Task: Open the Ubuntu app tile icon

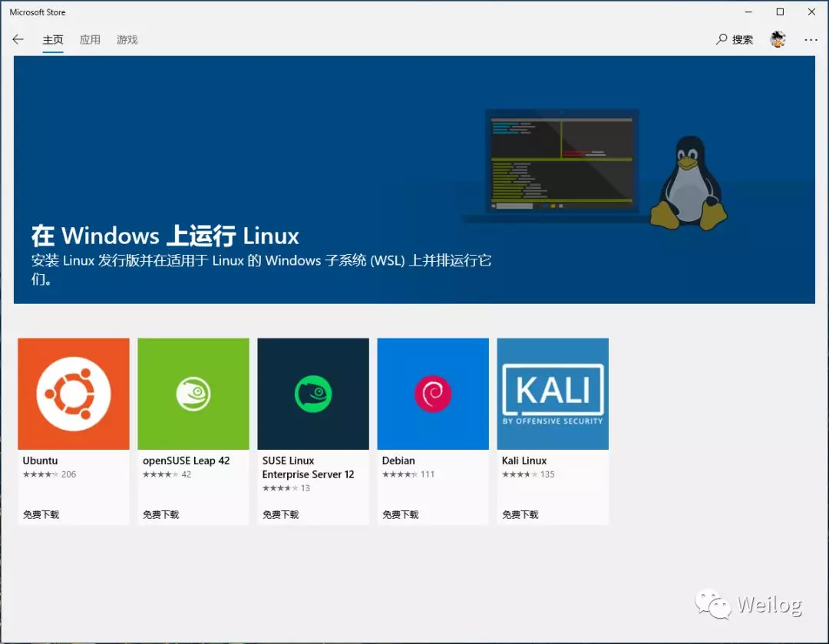Action: pos(74,394)
